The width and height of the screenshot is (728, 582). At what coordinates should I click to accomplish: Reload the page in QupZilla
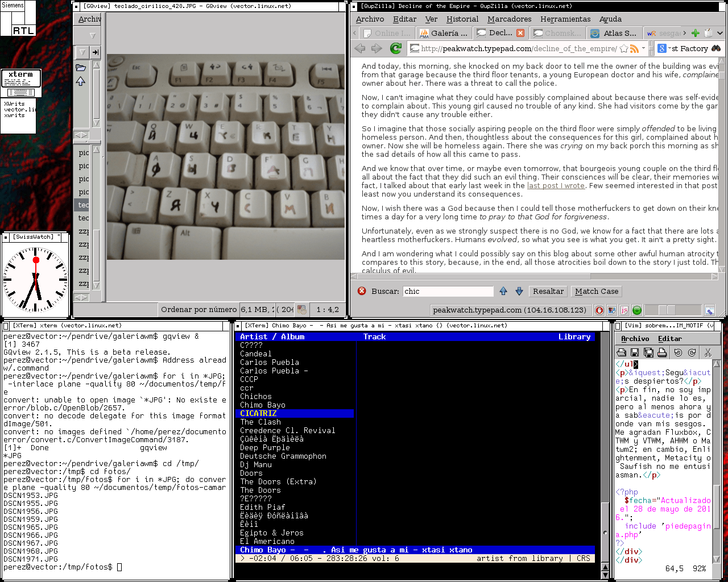click(396, 49)
